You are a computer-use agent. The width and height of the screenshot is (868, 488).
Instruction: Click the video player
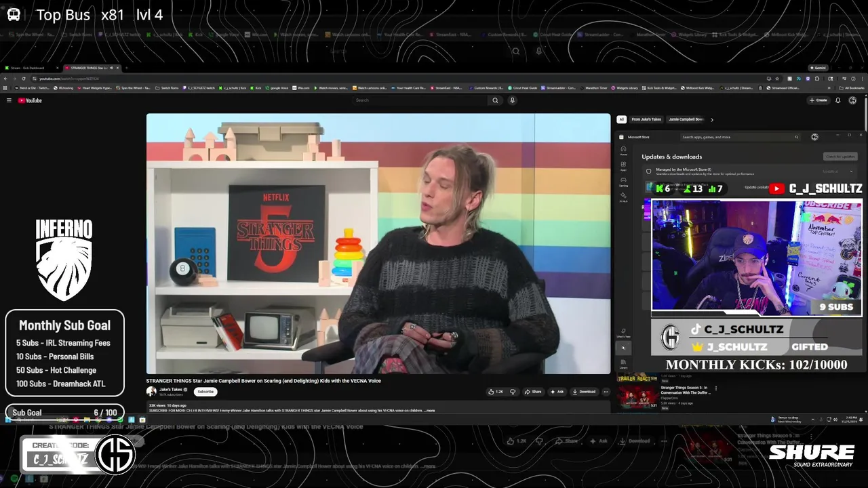[x=378, y=244]
